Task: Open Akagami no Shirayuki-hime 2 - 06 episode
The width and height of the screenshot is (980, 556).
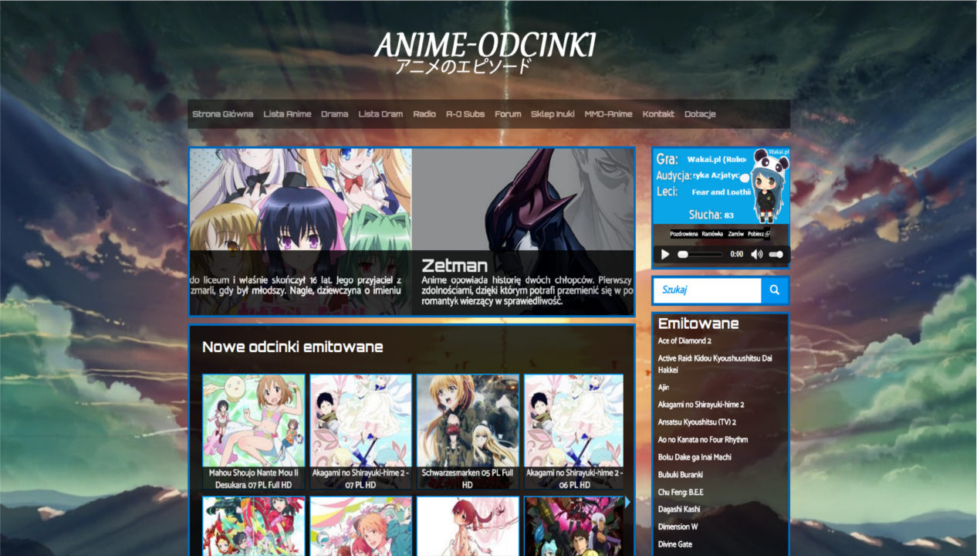Action: click(574, 432)
